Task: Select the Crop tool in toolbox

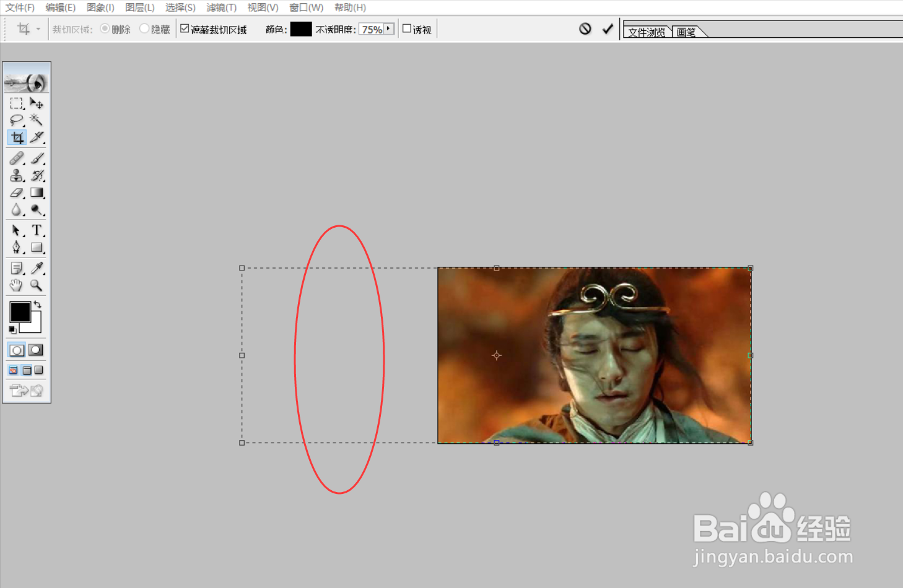Action: click(17, 137)
